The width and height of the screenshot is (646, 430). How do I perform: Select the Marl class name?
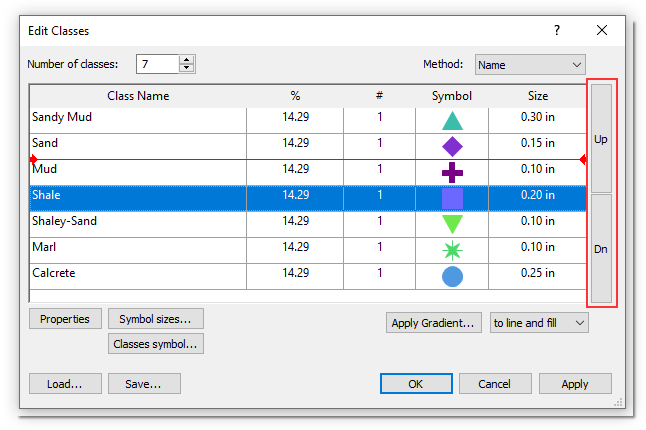(44, 247)
